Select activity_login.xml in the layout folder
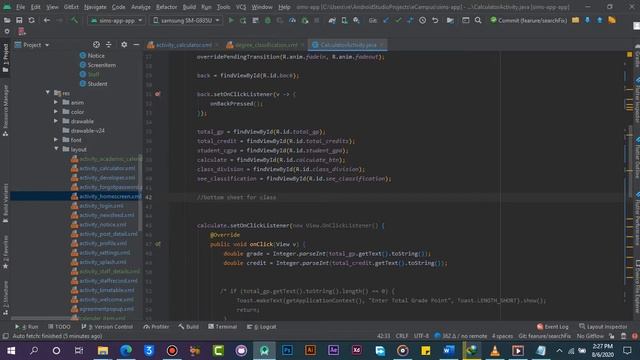 101,206
